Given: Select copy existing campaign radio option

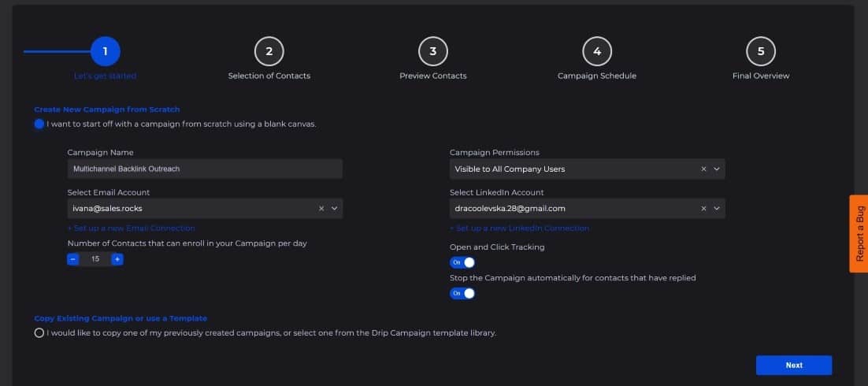Looking at the screenshot, I should (x=39, y=333).
